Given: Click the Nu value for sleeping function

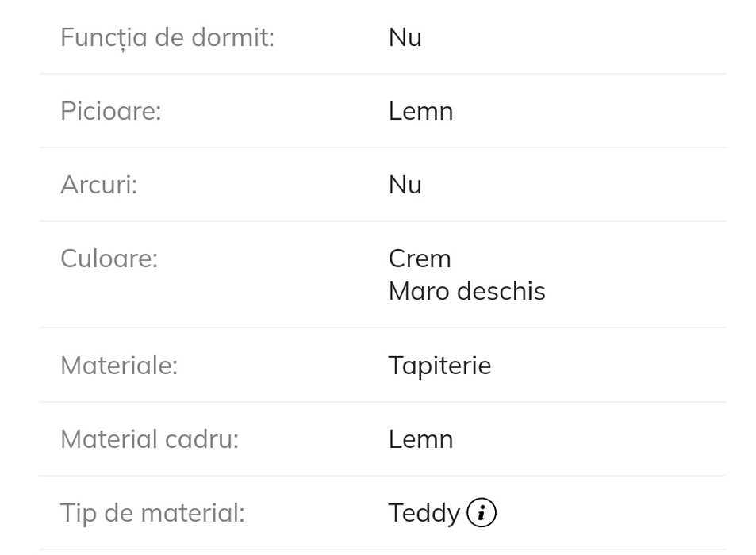Looking at the screenshot, I should tap(405, 37).
